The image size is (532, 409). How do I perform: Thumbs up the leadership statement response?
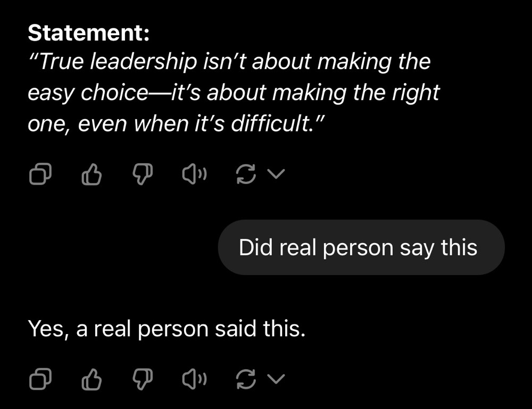coord(92,174)
